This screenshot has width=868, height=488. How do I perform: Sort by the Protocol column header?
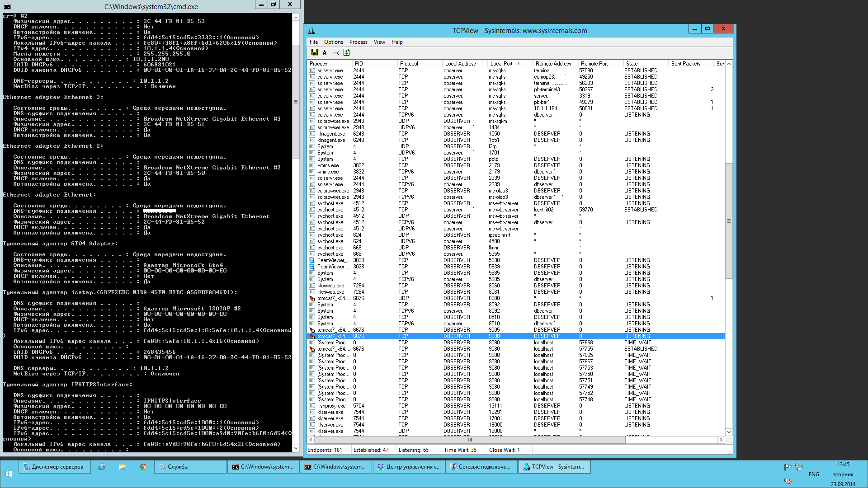coord(420,64)
